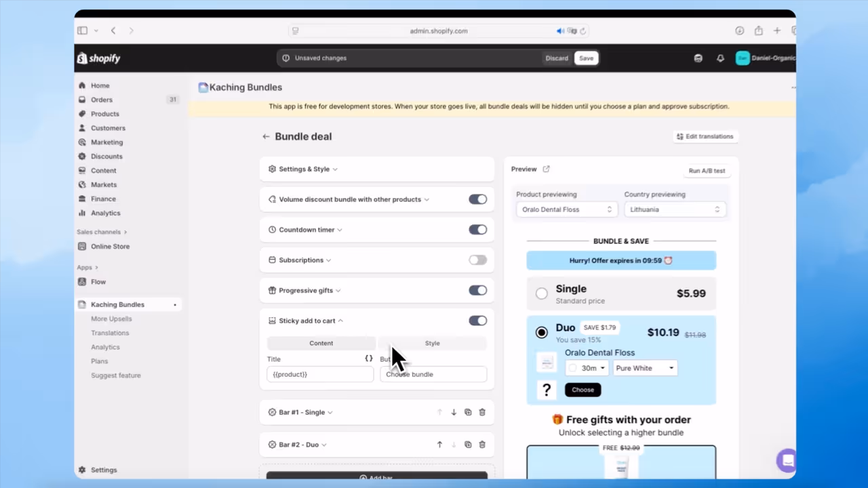Expand the Subscriptions section
This screenshot has width=868, height=488.
tap(300, 260)
